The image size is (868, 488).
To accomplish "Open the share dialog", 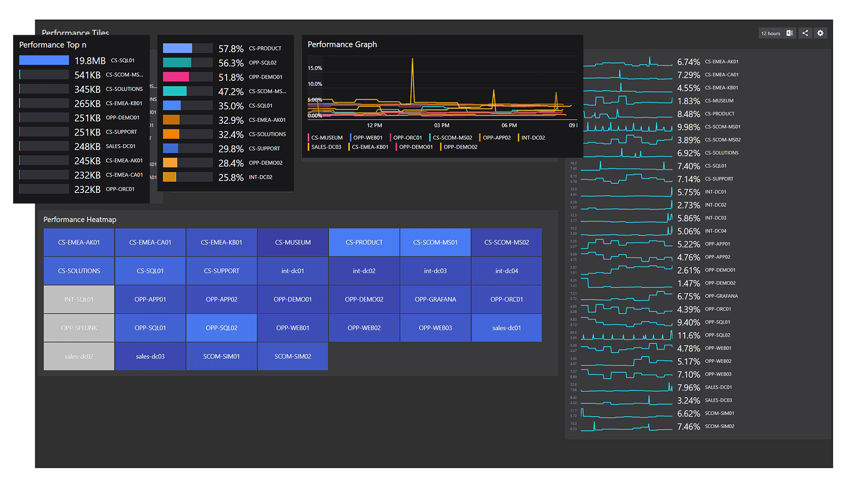I will point(805,33).
